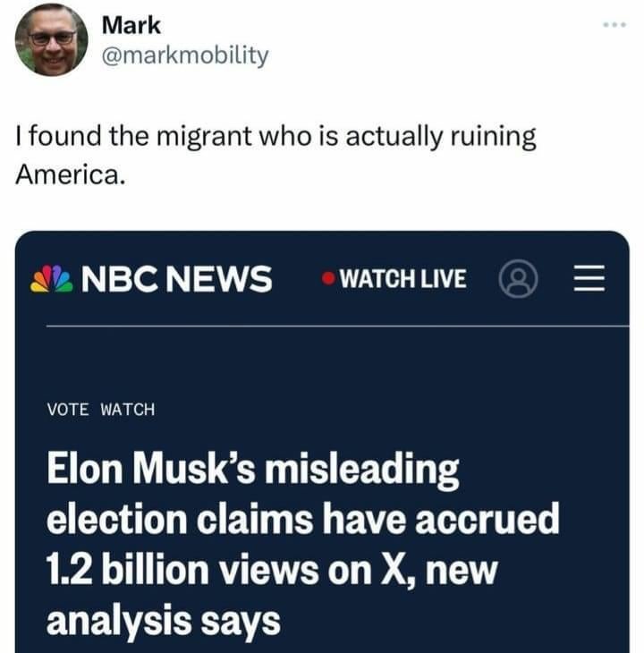Click the words "actually ruining" in the tweet
644x653 pixels.
[440, 137]
